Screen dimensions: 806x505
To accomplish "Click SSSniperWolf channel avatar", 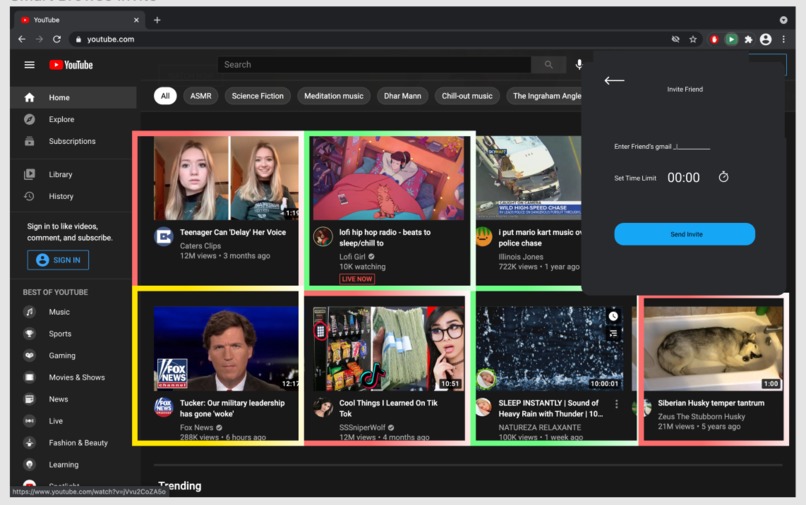I will [x=323, y=407].
